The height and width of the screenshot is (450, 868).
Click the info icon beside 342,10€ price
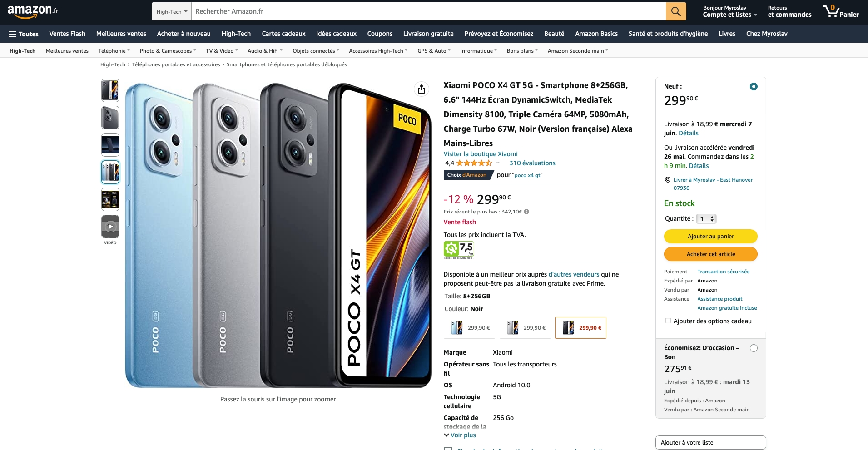click(x=526, y=212)
